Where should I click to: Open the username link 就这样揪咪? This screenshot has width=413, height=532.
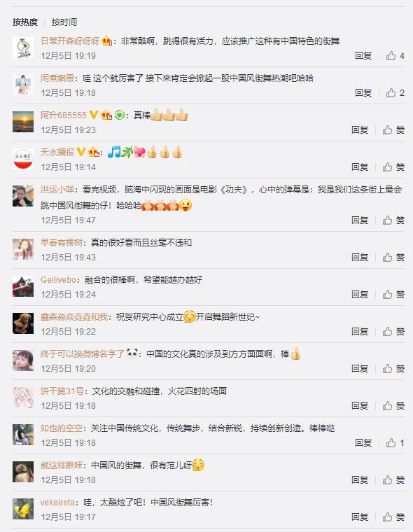pos(62,465)
